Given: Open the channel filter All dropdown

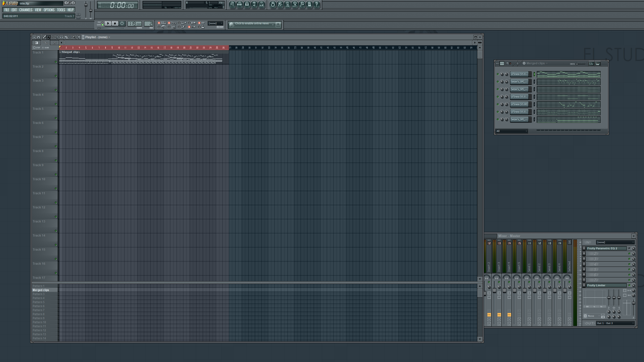Looking at the screenshot, I should 512,131.
